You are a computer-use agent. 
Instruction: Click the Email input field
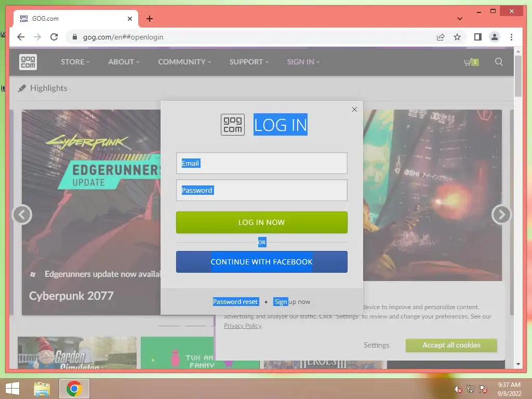[x=262, y=163]
